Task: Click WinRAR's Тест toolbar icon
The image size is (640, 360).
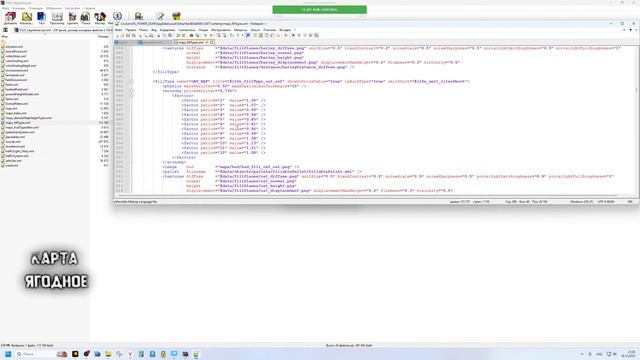Action: point(42,17)
